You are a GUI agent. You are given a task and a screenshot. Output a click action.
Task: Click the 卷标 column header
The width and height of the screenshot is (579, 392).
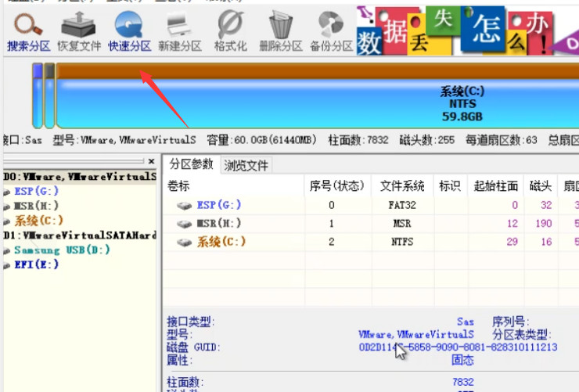coord(234,185)
